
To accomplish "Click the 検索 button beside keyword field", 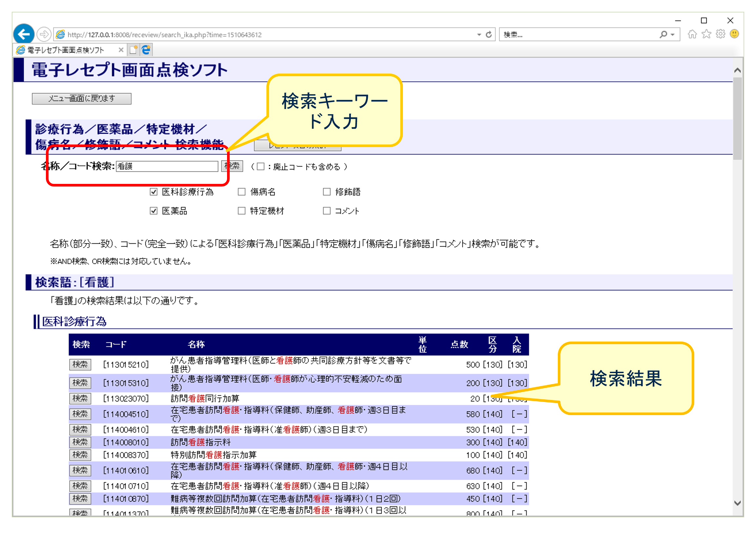I will pyautogui.click(x=232, y=166).
